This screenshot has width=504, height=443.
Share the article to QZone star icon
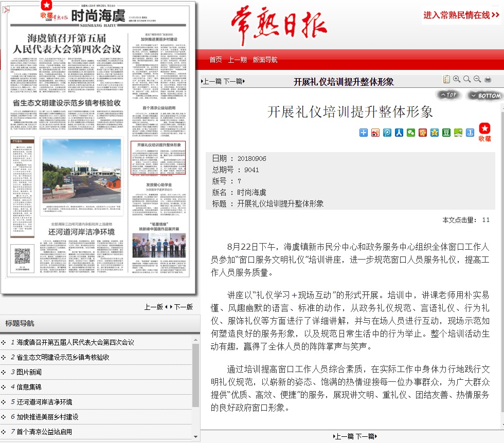point(435,133)
